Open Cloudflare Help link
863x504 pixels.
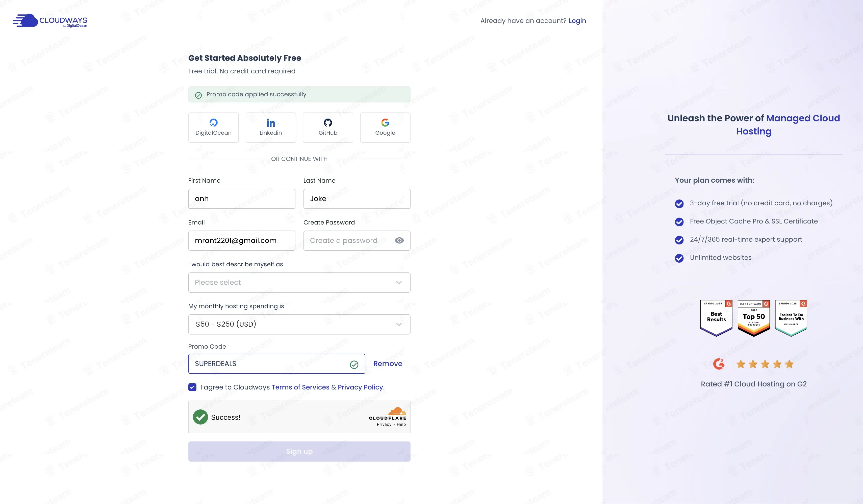[x=401, y=424]
